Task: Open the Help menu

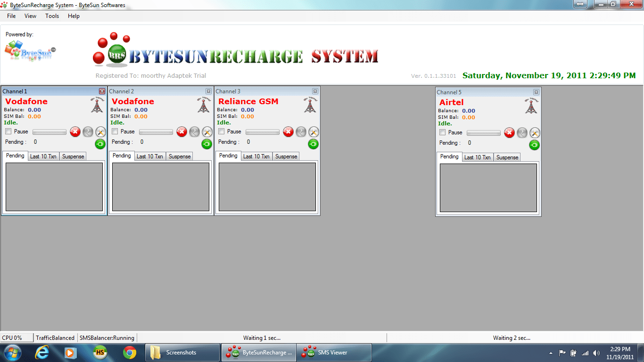Action: pos(74,16)
